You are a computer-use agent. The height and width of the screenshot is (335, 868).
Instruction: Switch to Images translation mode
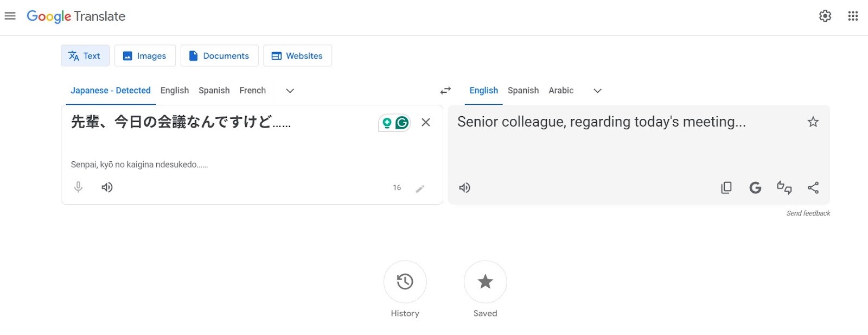click(x=145, y=55)
